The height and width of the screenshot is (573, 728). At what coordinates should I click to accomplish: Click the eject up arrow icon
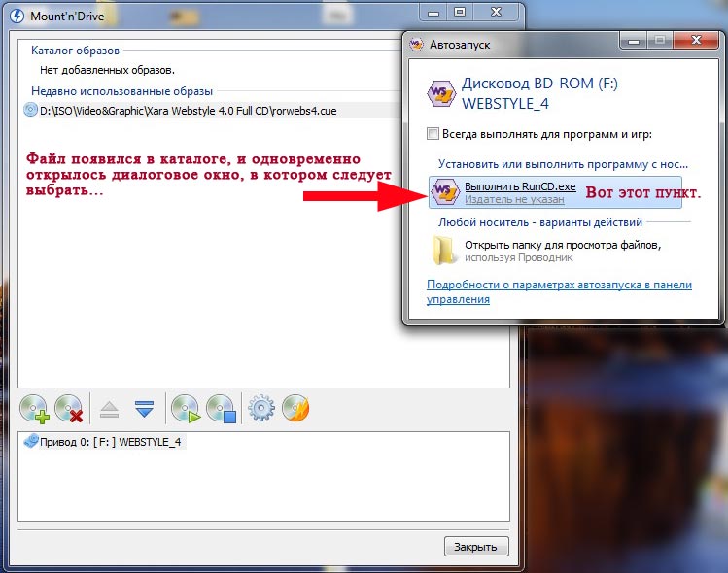109,410
